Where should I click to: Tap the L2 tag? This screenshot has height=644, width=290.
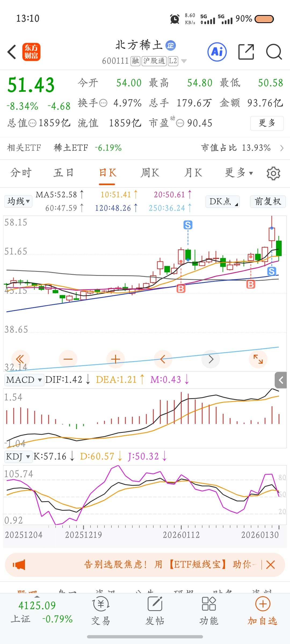click(173, 61)
